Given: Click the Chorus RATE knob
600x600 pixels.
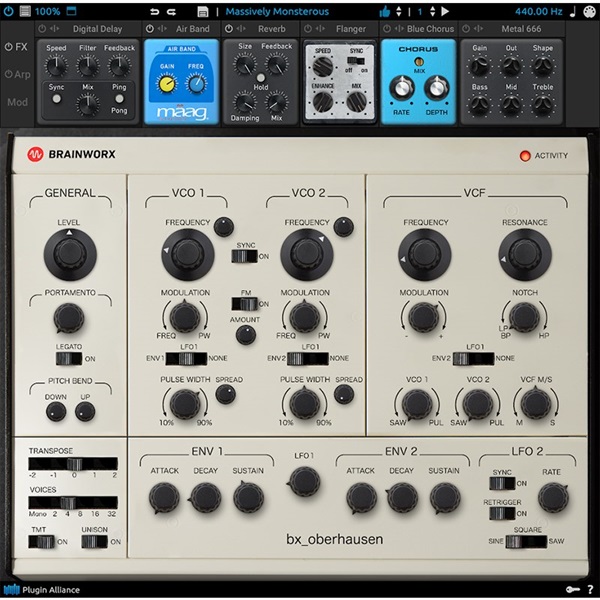Looking at the screenshot, I should 402,88.
